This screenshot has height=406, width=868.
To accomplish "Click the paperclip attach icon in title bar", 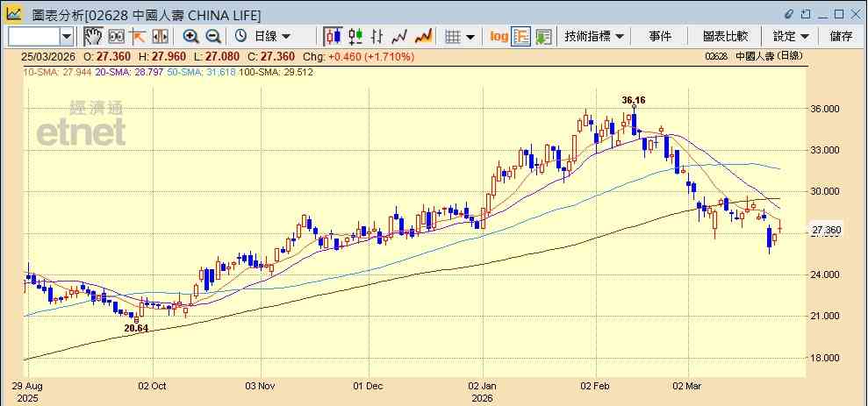I will (789, 14).
